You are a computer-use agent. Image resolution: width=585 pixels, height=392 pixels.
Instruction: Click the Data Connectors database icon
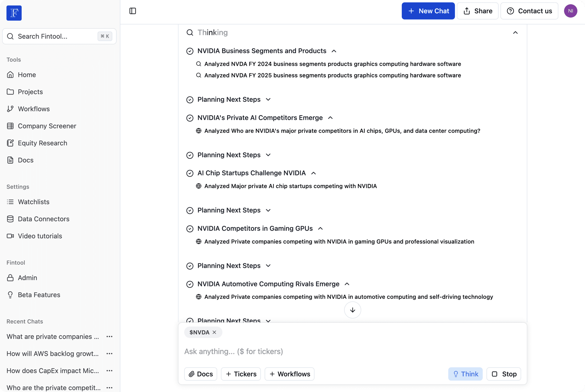pos(10,219)
